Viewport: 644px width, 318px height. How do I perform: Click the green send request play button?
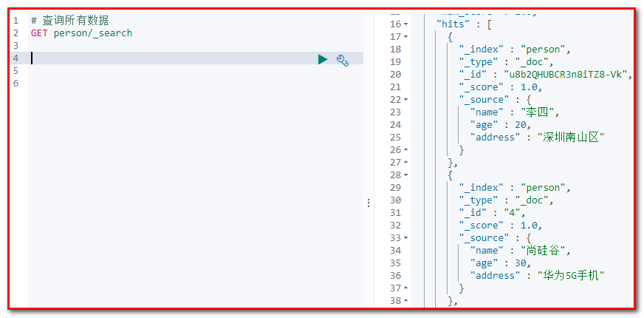pyautogui.click(x=323, y=59)
